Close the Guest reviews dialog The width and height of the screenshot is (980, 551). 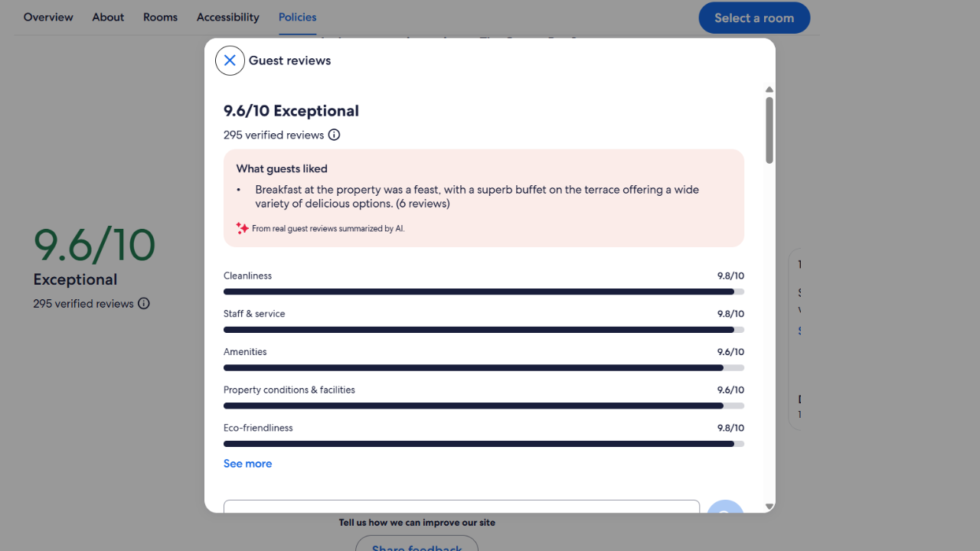(230, 60)
